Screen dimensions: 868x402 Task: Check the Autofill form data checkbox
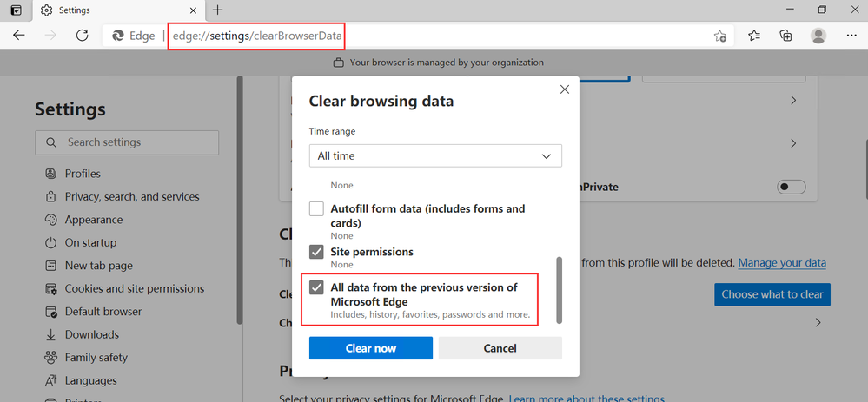tap(317, 209)
